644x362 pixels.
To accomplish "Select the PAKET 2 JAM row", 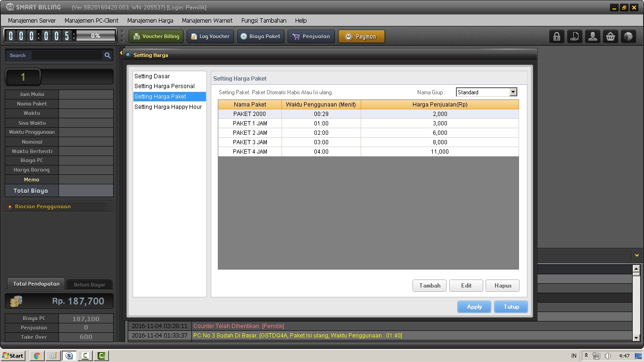I will (x=368, y=133).
